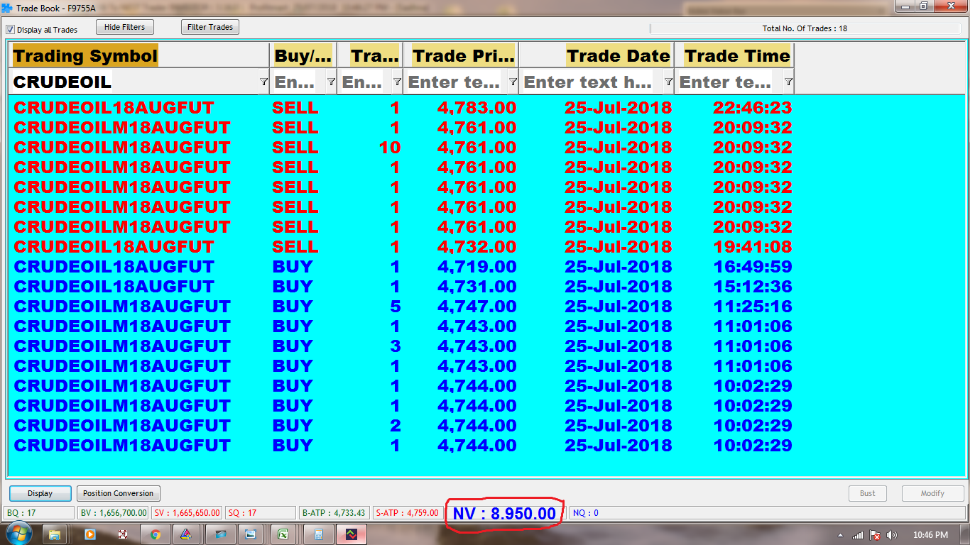The image size is (980, 545).
Task: Show hidden system tray icons arrow
Action: pyautogui.click(x=841, y=535)
